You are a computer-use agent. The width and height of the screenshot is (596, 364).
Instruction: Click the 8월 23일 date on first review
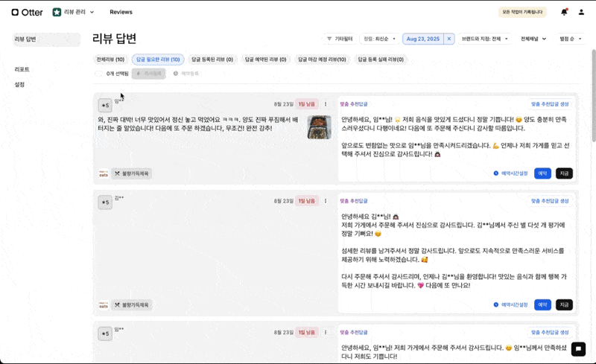point(284,104)
